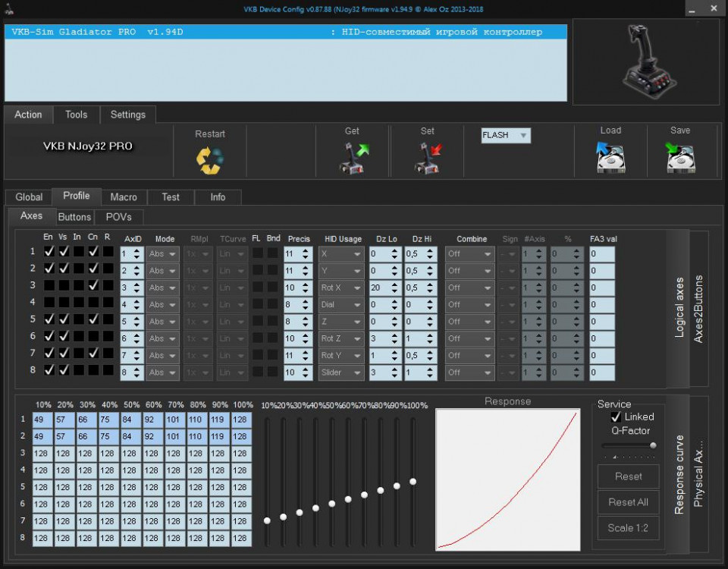This screenshot has width=728, height=569.
Task: Click the Reset button
Action: 628,476
